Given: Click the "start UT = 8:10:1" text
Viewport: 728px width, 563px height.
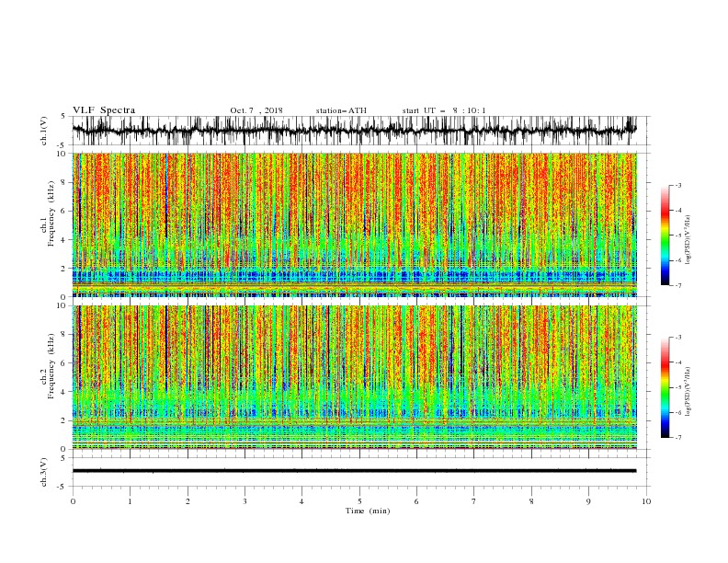Looking at the screenshot, I should pos(444,110).
